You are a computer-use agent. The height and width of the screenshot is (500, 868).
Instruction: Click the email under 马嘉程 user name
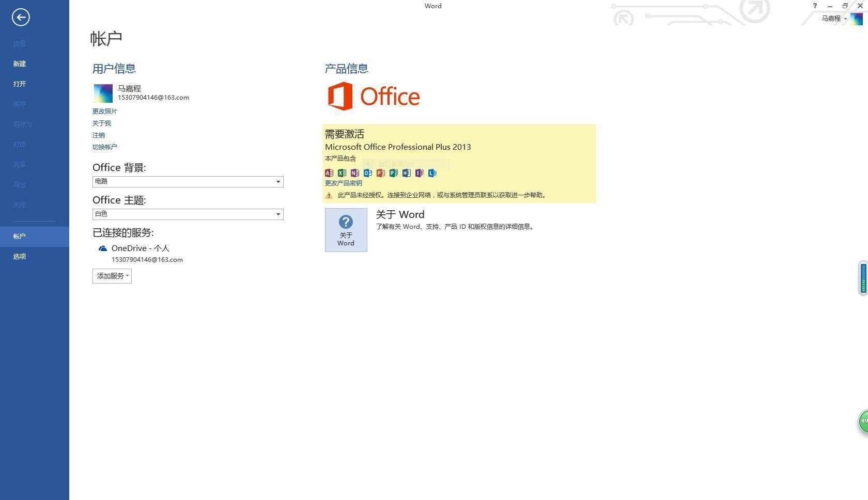pyautogui.click(x=153, y=98)
